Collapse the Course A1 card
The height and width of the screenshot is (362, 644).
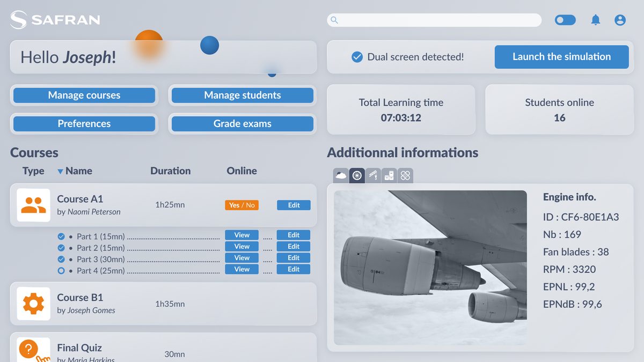pos(164,205)
